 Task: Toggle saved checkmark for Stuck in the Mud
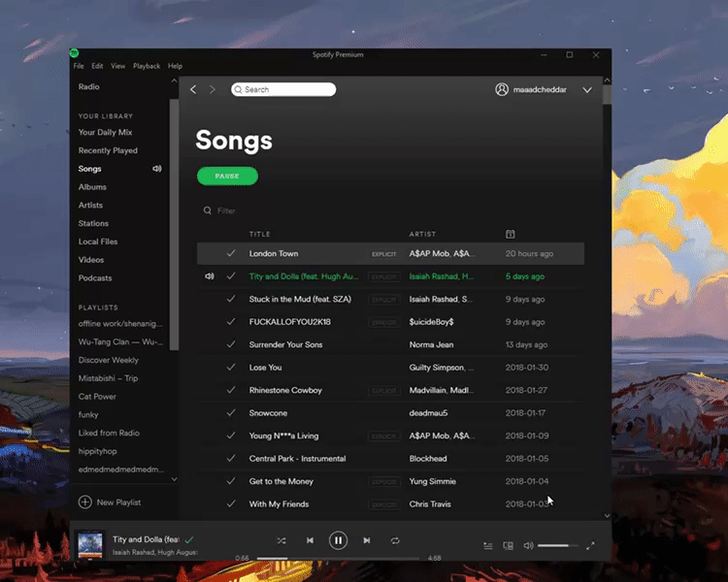(x=231, y=299)
